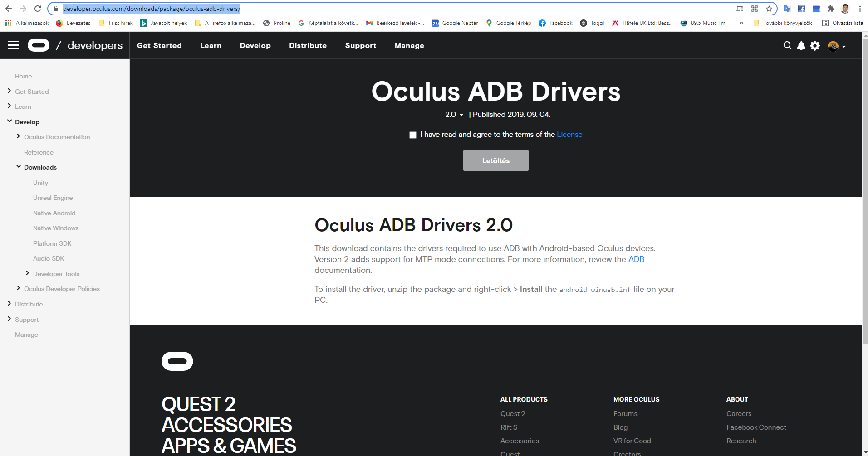This screenshot has width=868, height=456.
Task: Click the Oculus logo in header
Action: tap(39, 45)
